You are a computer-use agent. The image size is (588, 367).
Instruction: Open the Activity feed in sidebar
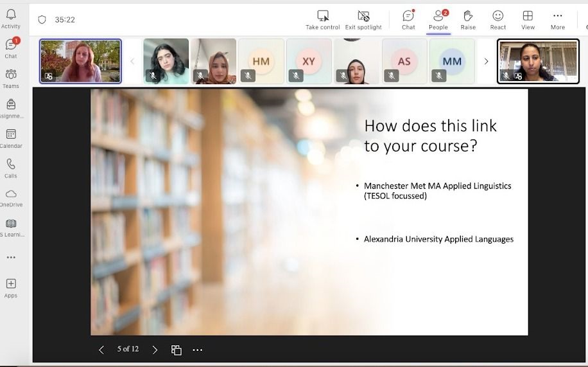coord(11,19)
